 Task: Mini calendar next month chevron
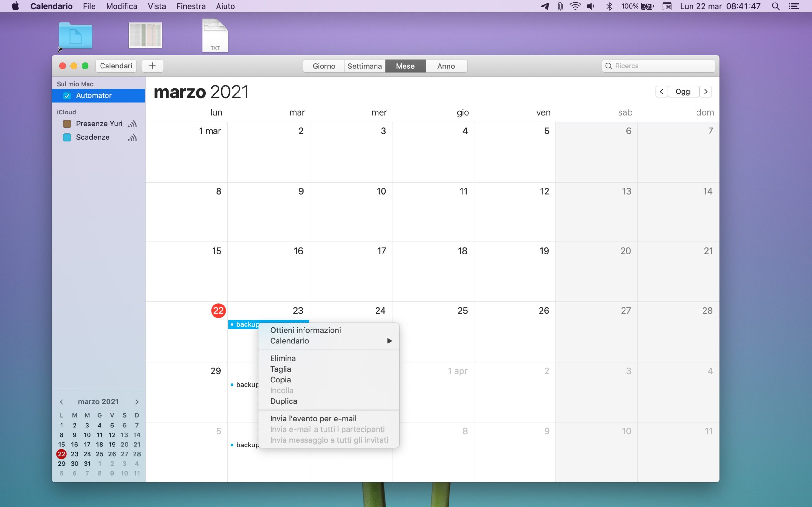coord(137,402)
